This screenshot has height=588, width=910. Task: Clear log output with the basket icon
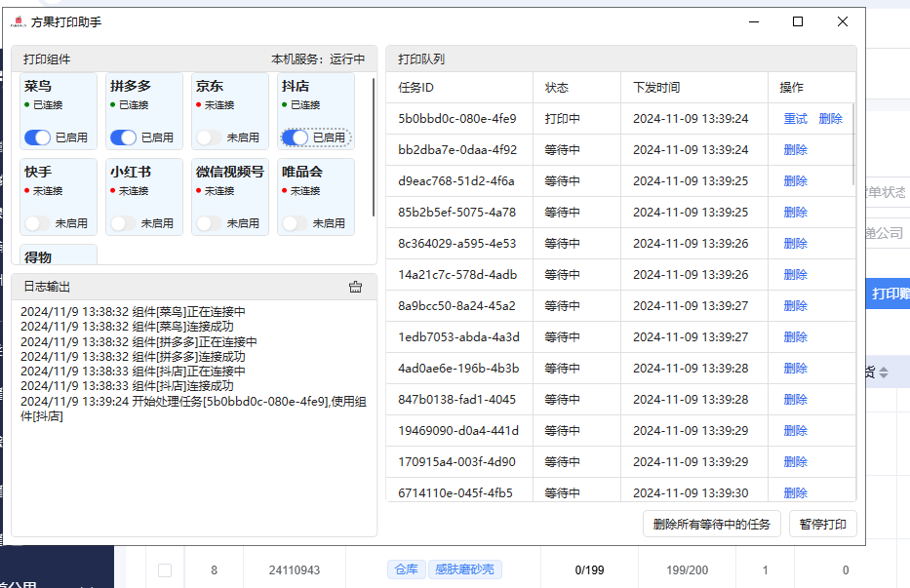click(x=356, y=287)
